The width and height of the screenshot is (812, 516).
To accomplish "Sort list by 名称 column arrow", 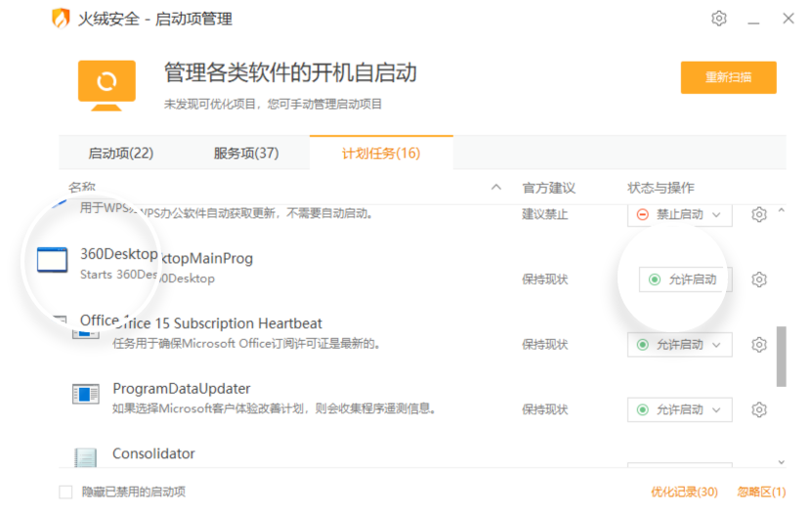I will (x=496, y=187).
